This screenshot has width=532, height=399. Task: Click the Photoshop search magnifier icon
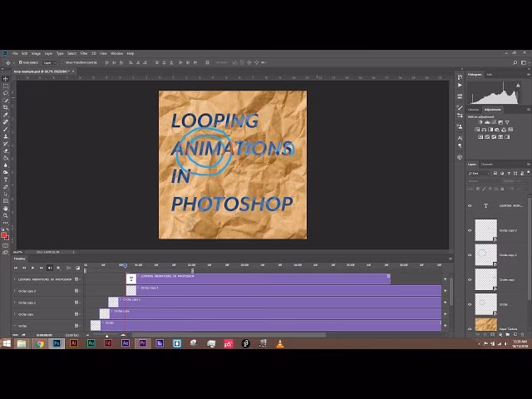click(515, 63)
